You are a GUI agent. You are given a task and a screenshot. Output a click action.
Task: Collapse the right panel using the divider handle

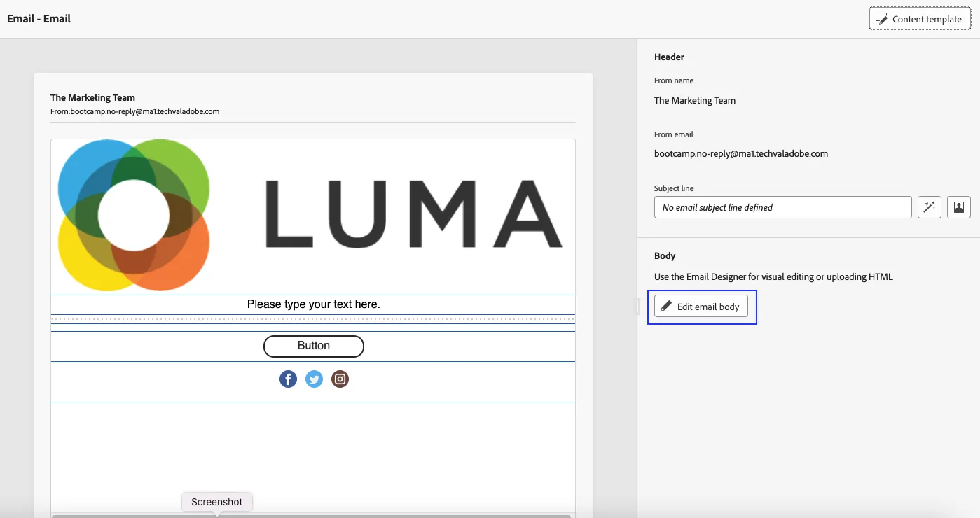coord(637,307)
